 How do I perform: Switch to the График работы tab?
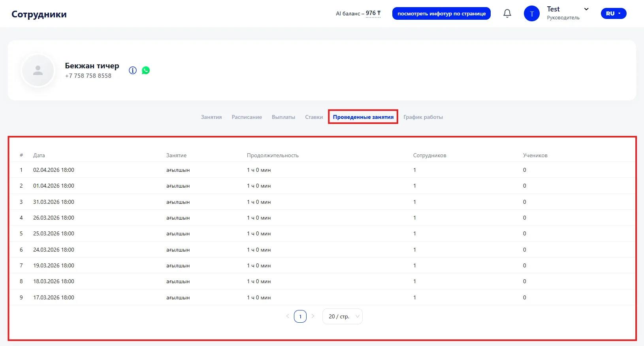[423, 117]
